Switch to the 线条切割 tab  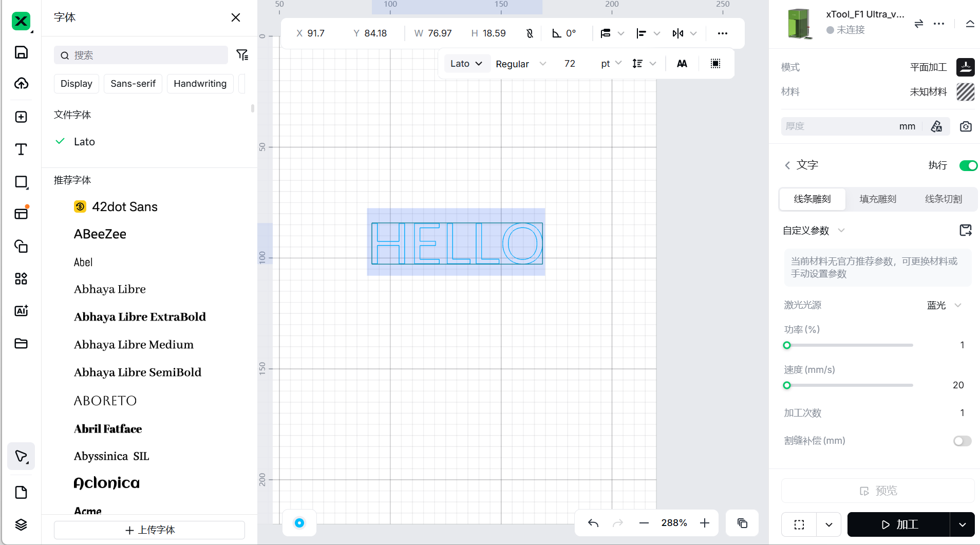[x=943, y=199]
